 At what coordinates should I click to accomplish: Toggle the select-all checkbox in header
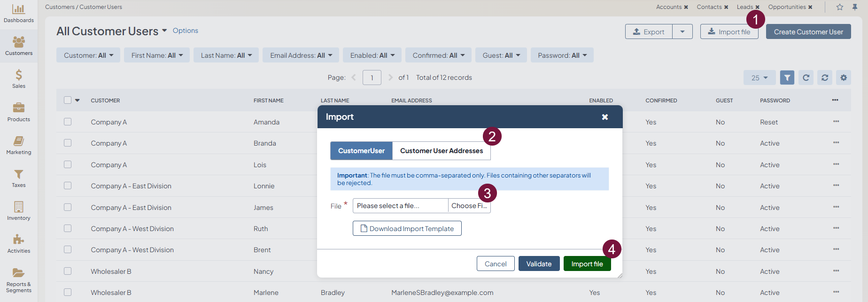tap(68, 100)
